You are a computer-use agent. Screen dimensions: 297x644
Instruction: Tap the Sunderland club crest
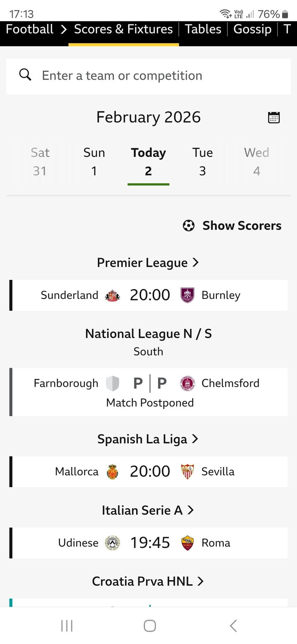point(112,296)
